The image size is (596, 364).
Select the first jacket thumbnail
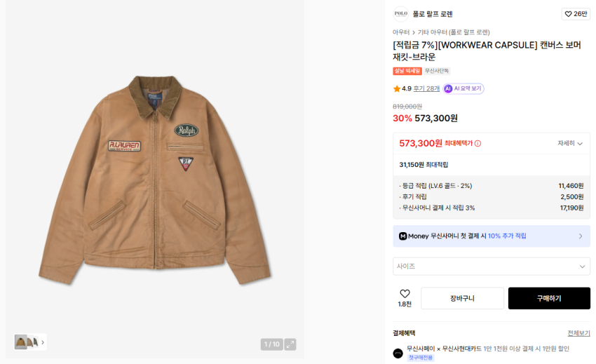pos(21,342)
